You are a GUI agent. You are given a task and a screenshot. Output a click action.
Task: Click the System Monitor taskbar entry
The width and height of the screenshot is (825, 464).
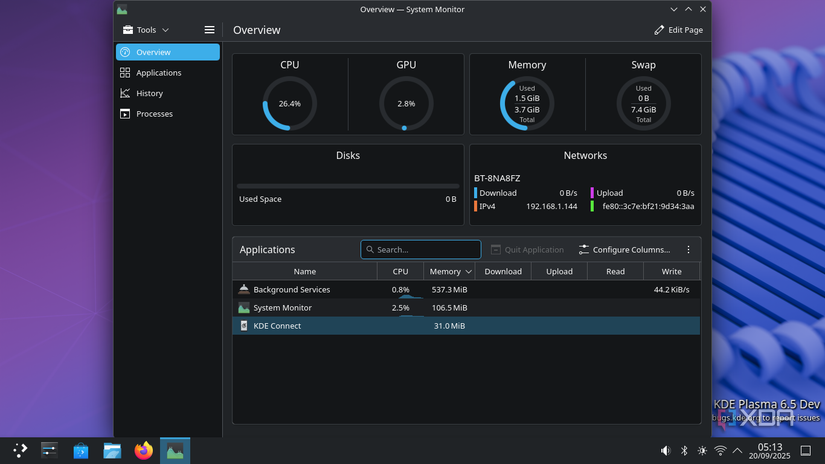tap(175, 450)
